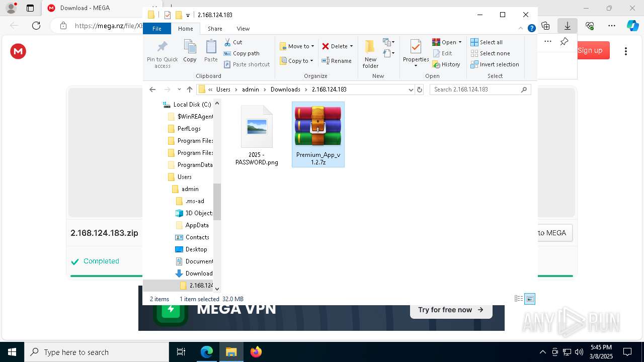Switch to the Home ribbon tab
This screenshot has width=644, height=362.
point(185,29)
